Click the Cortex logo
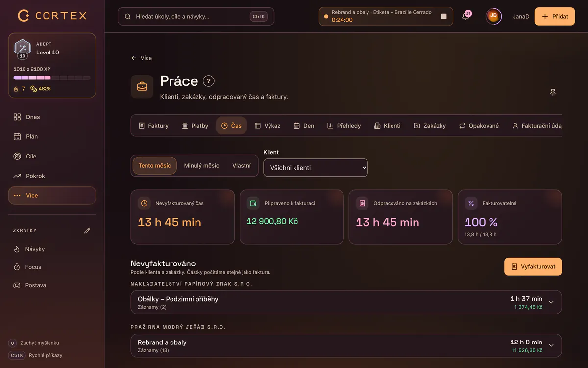Viewport: 588px width, 368px height. click(x=52, y=16)
